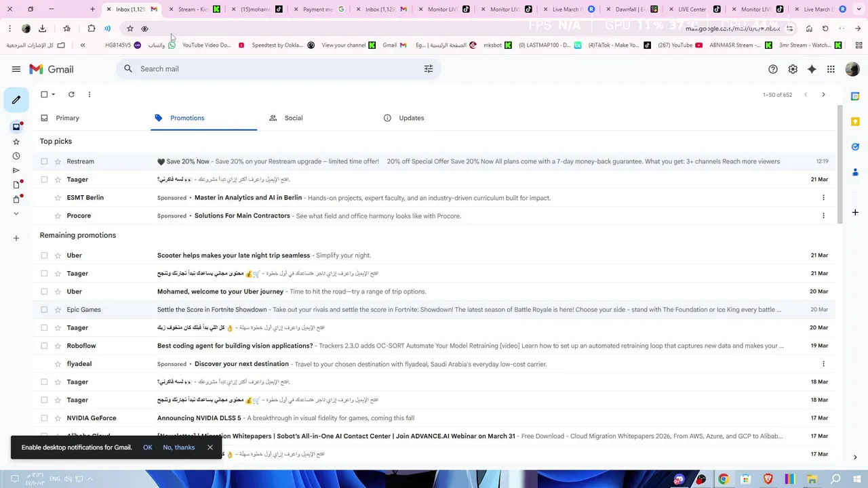Open Gmail Support help icon
Image resolution: width=868 pixels, height=488 pixels.
[773, 69]
